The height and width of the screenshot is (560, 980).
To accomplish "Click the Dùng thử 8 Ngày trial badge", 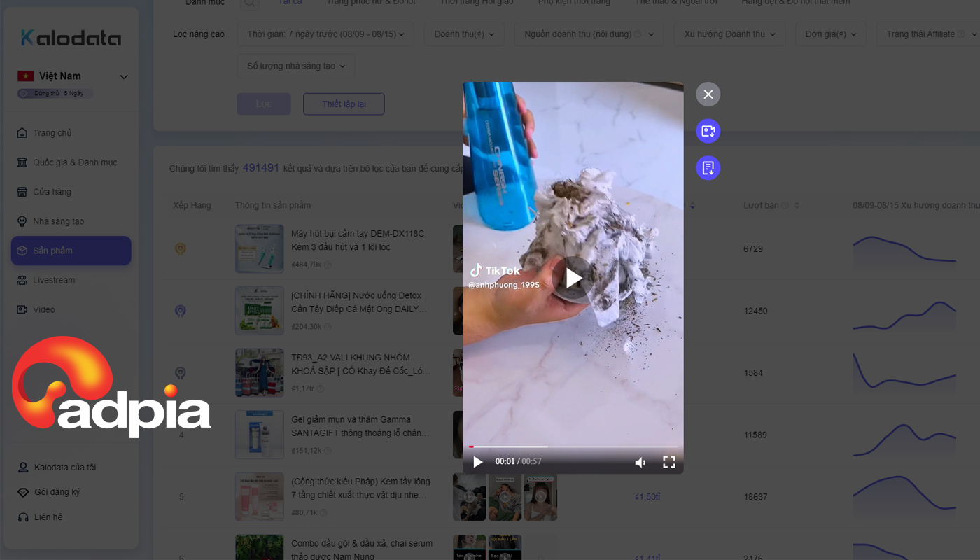I will tap(55, 94).
